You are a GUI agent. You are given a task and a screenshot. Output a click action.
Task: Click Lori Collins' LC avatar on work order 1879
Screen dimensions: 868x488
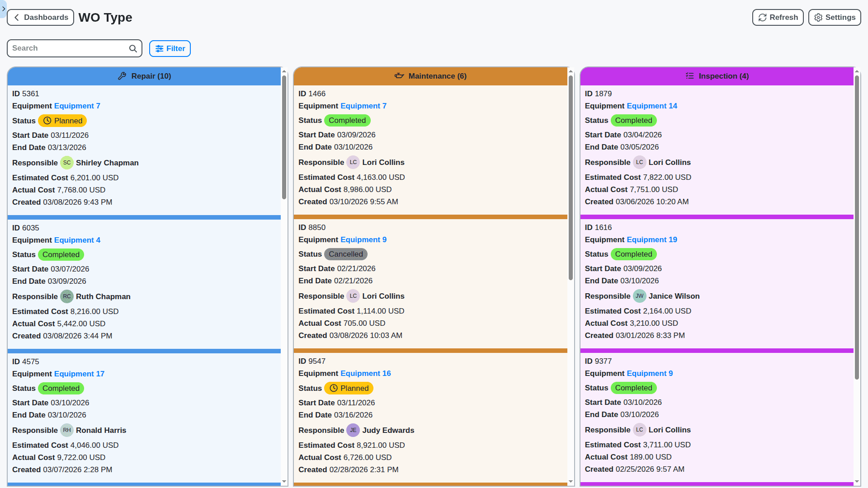639,162
